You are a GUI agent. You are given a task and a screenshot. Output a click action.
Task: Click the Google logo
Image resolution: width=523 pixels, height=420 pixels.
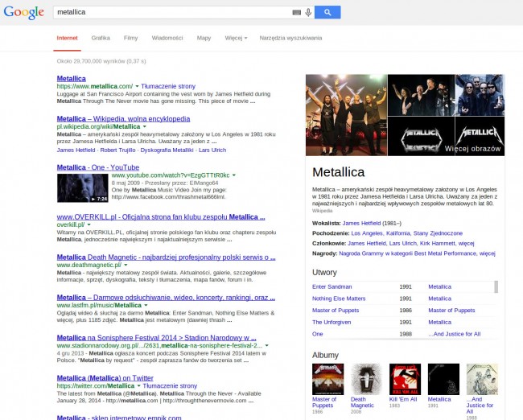(23, 12)
